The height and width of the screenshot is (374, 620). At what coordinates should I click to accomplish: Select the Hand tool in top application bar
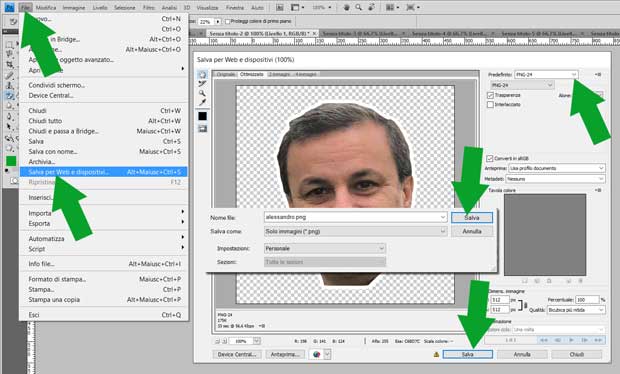[346, 7]
